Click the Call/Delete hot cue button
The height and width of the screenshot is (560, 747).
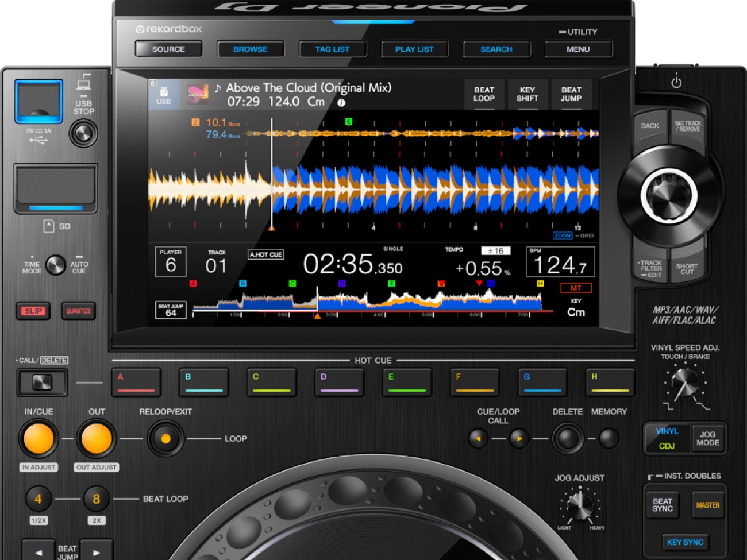tap(42, 383)
